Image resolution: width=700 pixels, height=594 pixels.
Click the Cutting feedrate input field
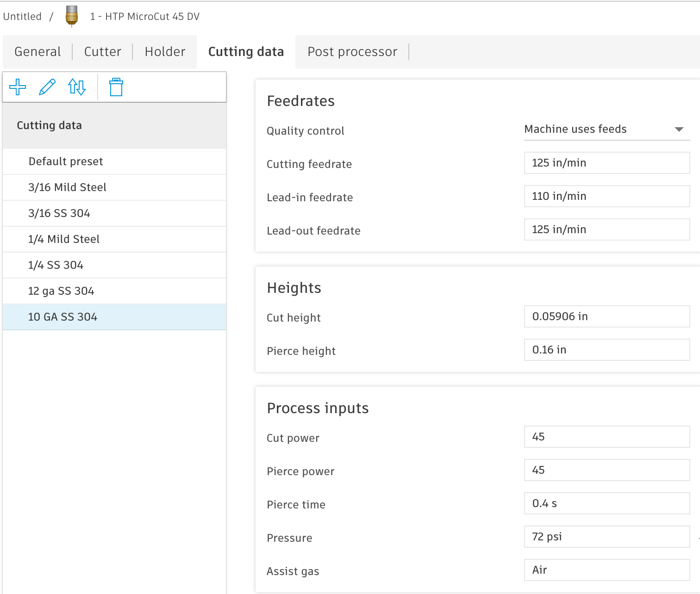(606, 163)
